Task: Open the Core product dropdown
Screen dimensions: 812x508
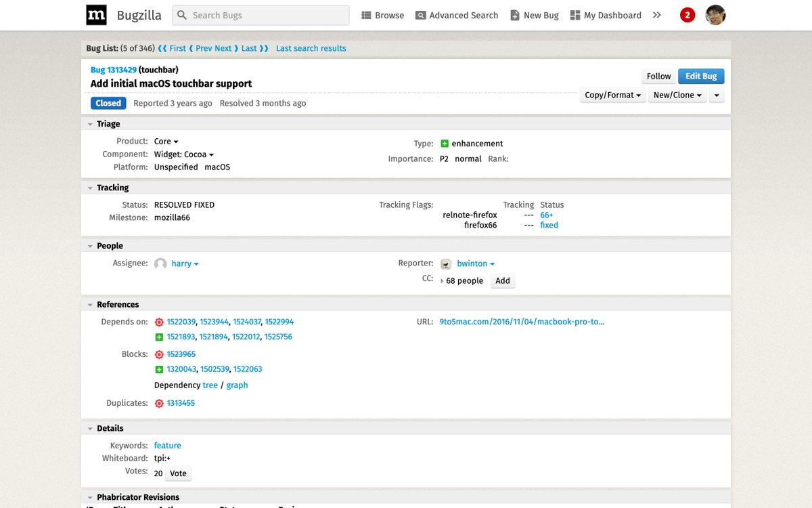Action: coord(166,142)
